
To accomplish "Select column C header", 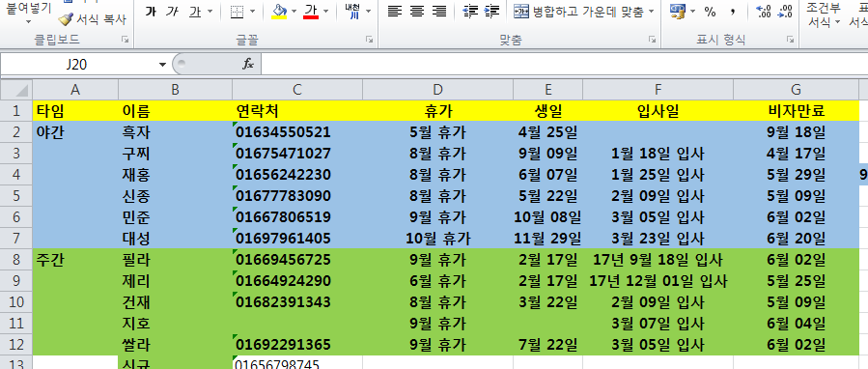I will (297, 90).
